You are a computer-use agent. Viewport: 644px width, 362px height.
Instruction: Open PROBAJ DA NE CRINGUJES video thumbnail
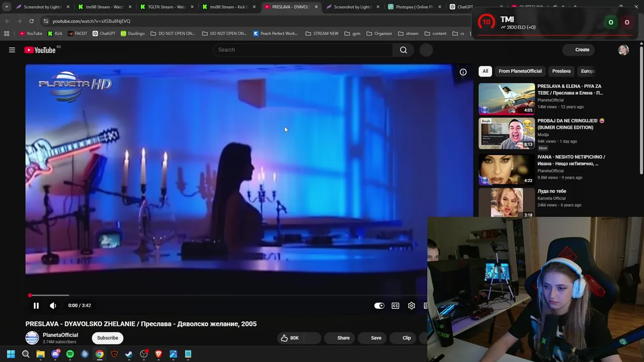507,133
